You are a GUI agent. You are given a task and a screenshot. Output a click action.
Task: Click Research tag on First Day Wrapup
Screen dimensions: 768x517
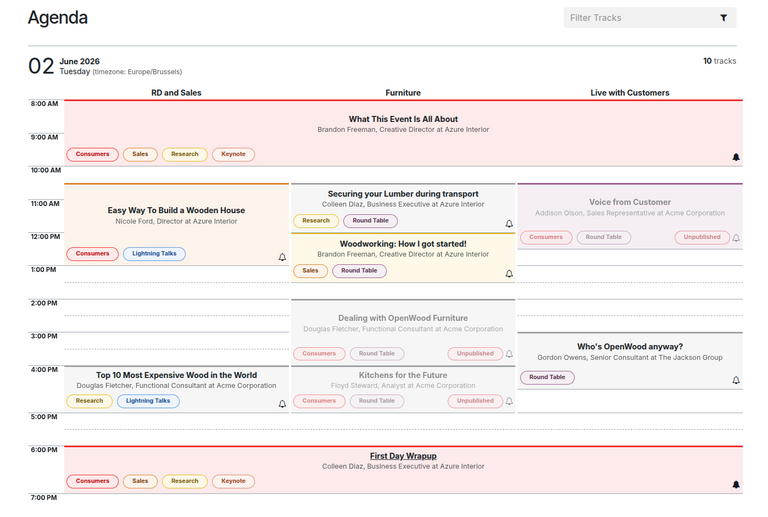(x=185, y=481)
